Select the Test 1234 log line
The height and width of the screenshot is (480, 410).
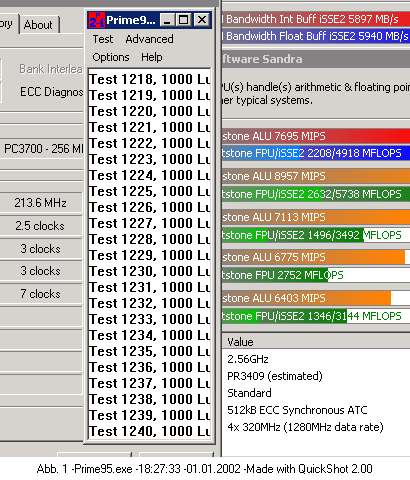tap(150, 335)
